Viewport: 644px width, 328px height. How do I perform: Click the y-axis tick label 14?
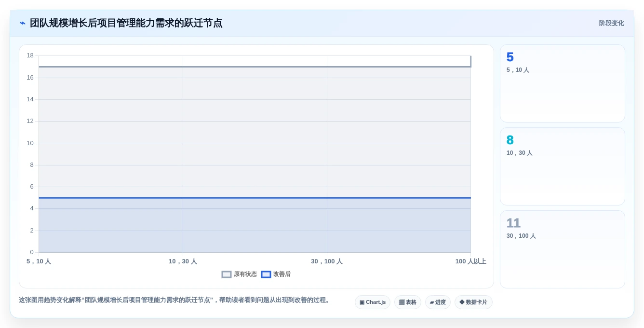tap(30, 99)
